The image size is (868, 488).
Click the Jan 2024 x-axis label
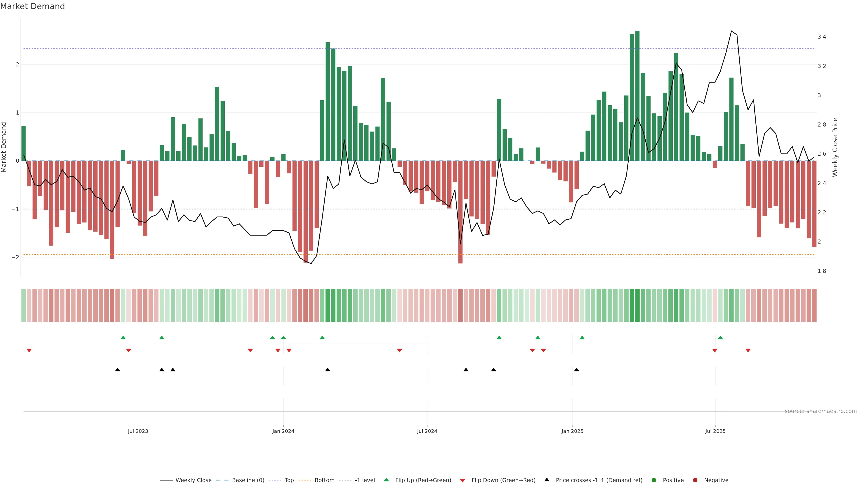(x=283, y=431)
